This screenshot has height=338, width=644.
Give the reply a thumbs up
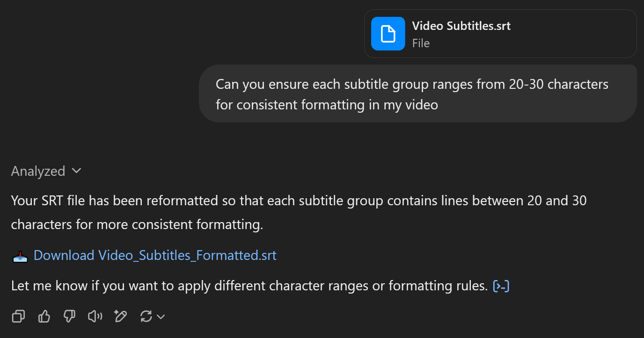point(44,316)
